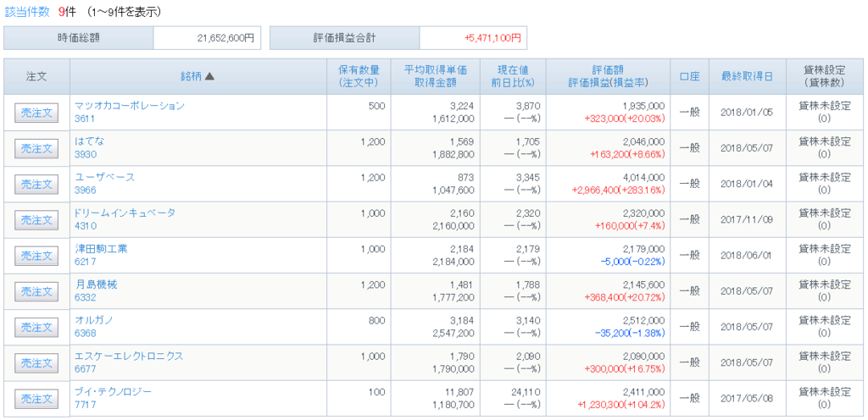Click 売注文 button for ブイ・テクノロジー

36,399
